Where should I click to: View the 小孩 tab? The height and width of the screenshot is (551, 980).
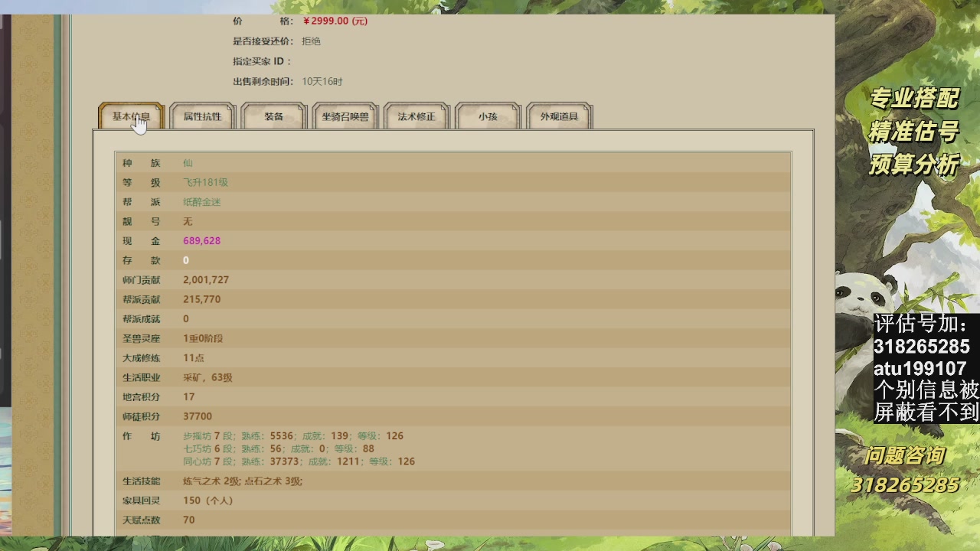(488, 116)
